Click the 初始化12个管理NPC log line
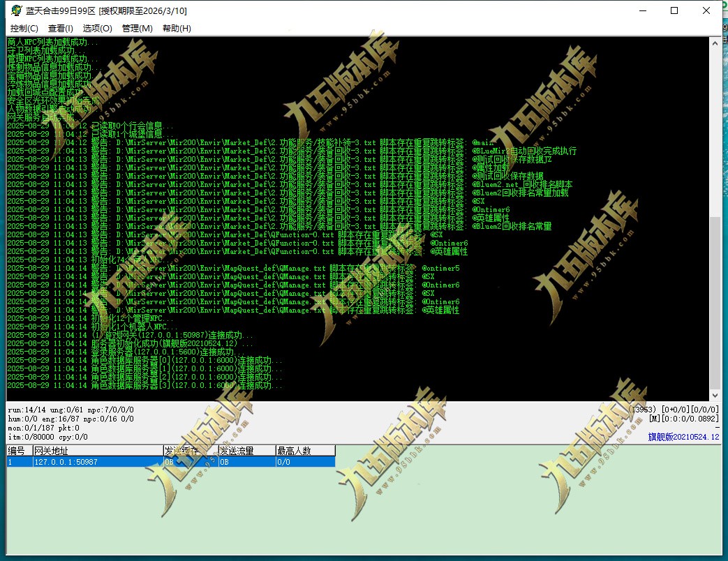This screenshot has height=561, width=728. (90, 318)
